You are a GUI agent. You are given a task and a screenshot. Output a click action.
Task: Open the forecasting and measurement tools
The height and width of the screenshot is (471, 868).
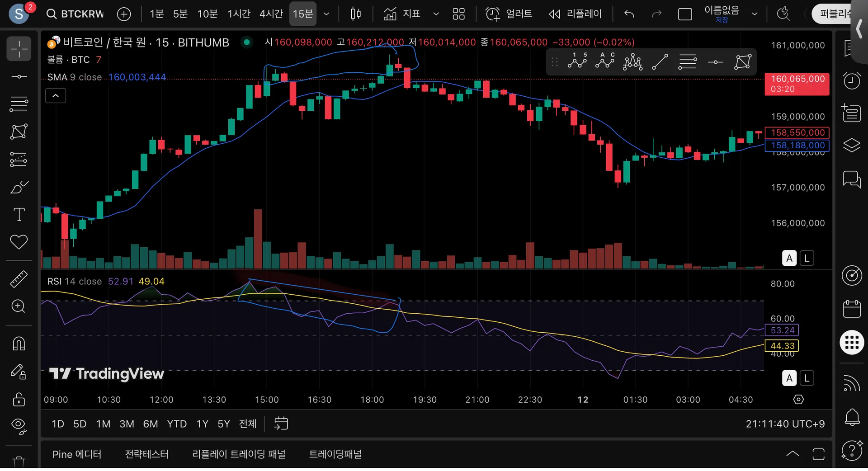(19, 159)
